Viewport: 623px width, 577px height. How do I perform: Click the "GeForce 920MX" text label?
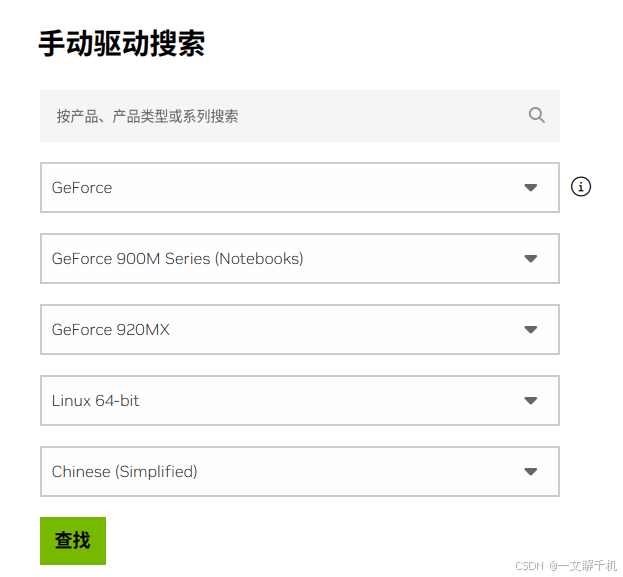pyautogui.click(x=111, y=330)
